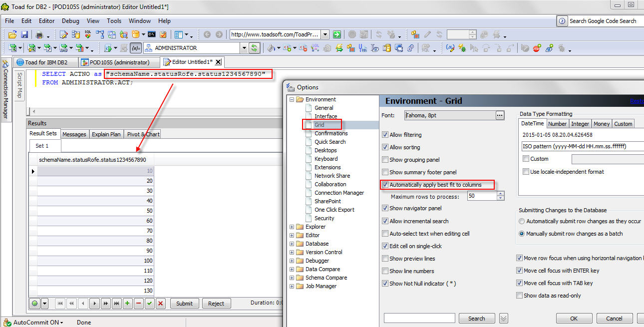Screen dimensions: 644x327
Task: Click the green refresh icon beside ADMINISTRATOR
Action: pos(254,48)
